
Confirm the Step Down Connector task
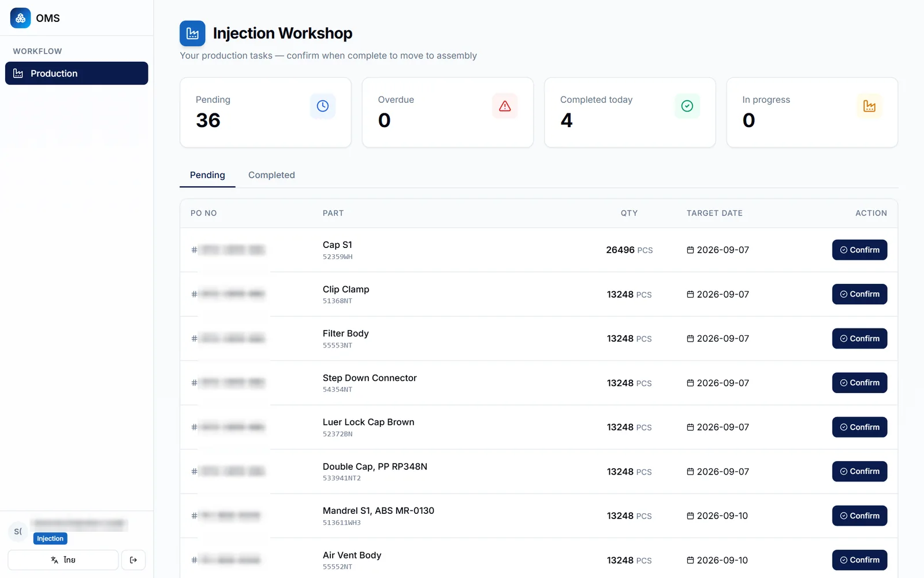859,383
